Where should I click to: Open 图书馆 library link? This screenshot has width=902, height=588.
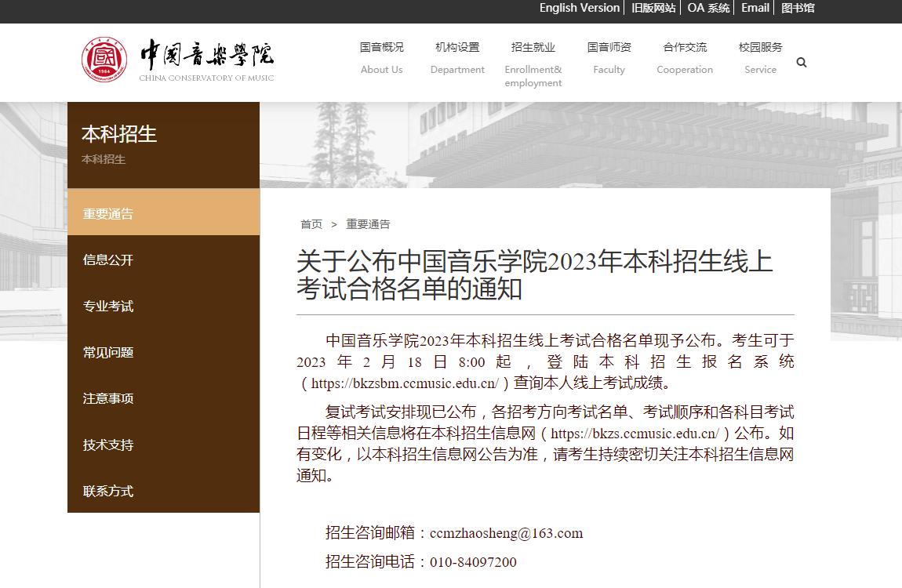[x=798, y=8]
